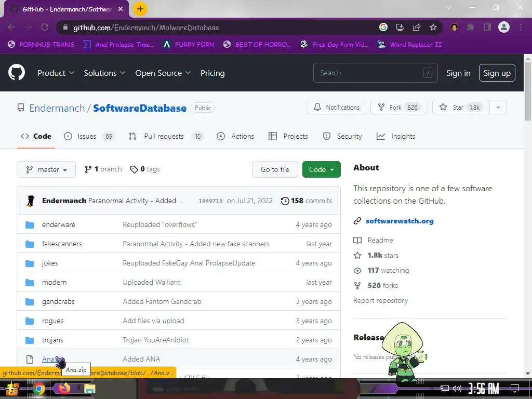Open a new browser tab
Screen dimensions: 532x399
tap(140, 9)
